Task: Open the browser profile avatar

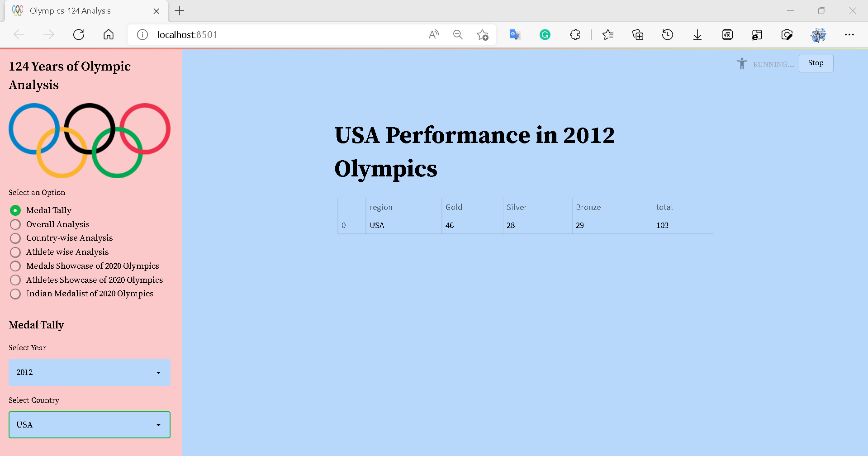Action: coord(818,35)
